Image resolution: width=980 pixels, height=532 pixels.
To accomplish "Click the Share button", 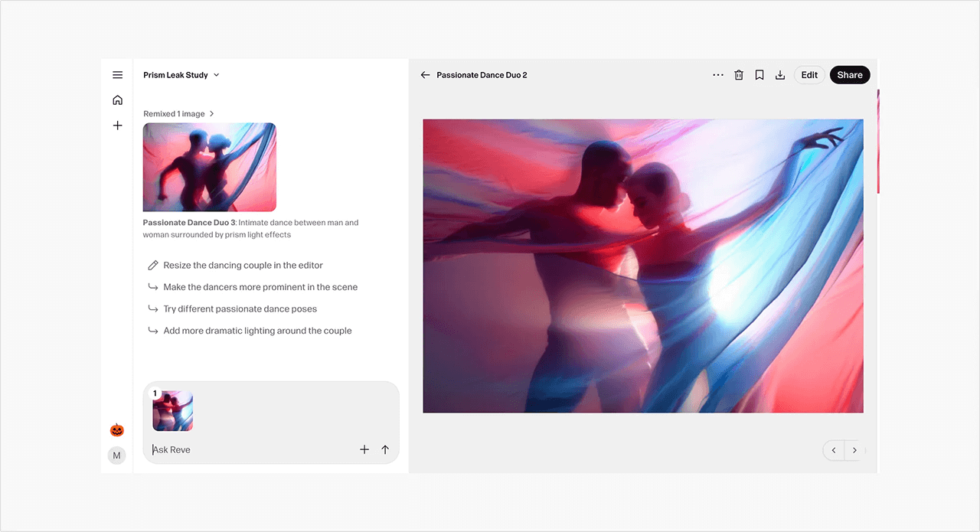I will (x=849, y=75).
